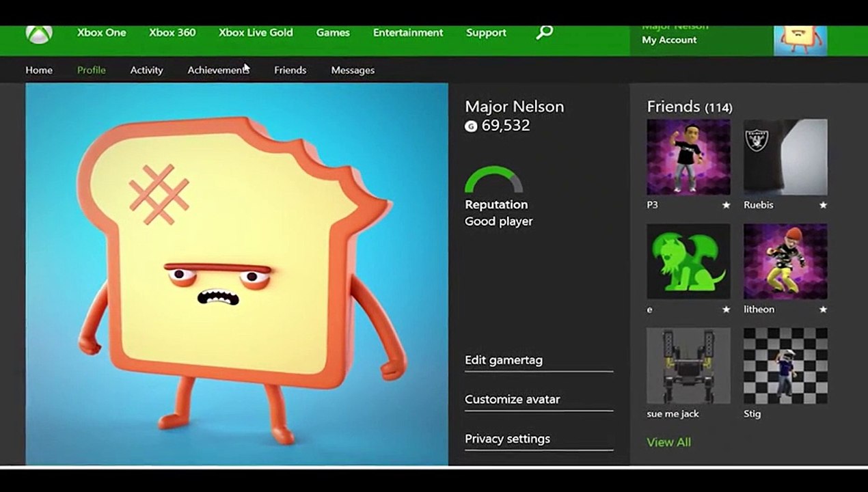Click the green reputation gauge
This screenshot has height=492, width=868.
pyautogui.click(x=493, y=180)
